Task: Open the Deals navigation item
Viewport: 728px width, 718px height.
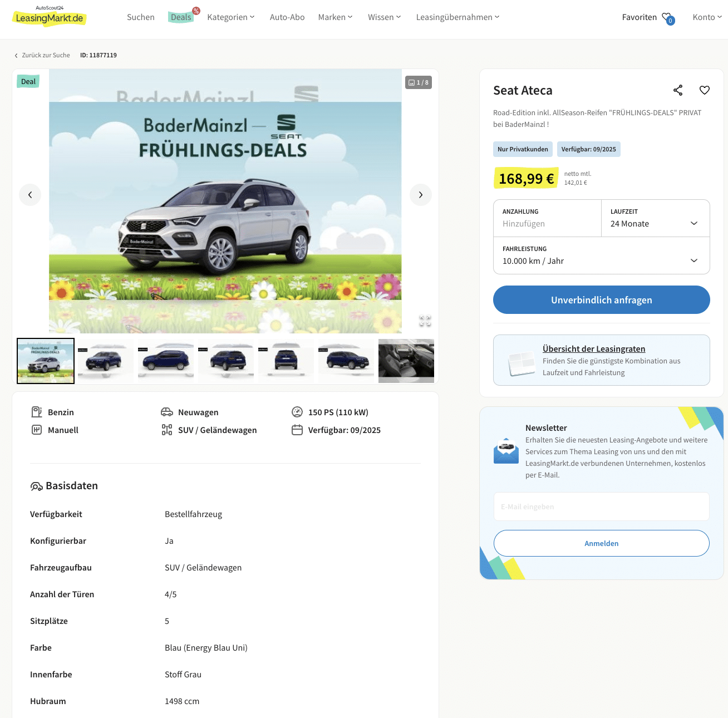Action: coord(181,17)
